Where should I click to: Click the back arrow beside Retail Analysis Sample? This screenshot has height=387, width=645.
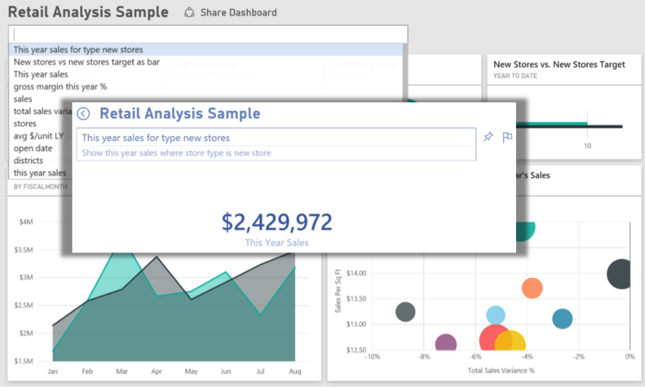84,114
